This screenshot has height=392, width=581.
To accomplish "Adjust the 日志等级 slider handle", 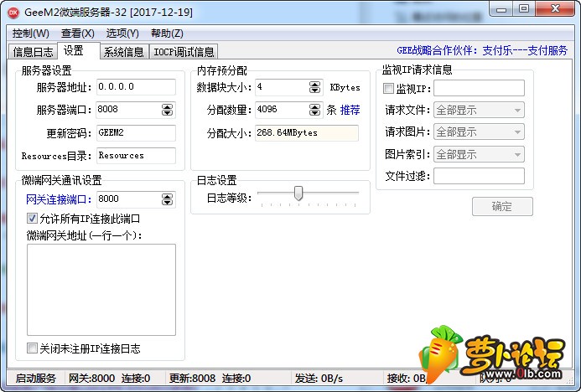I will (x=298, y=193).
